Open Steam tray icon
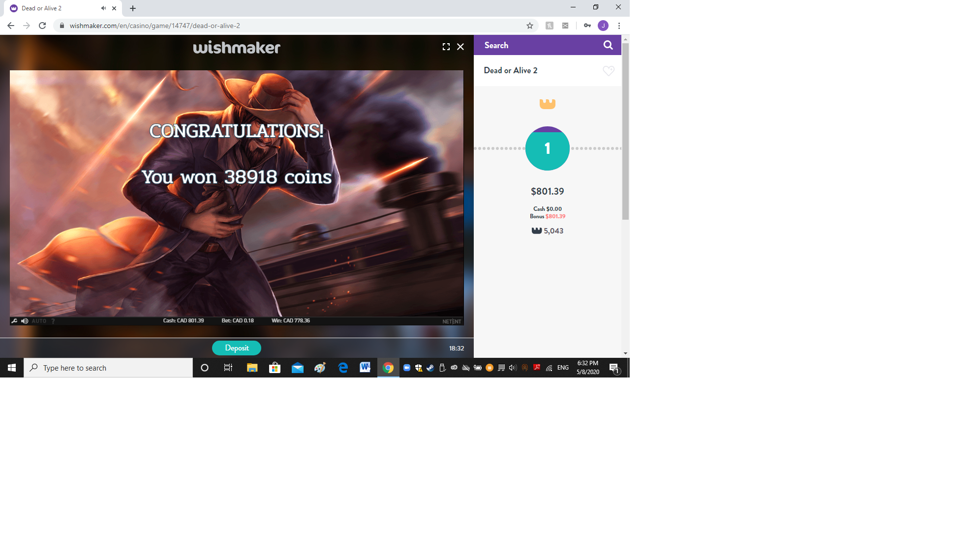 [430, 368]
